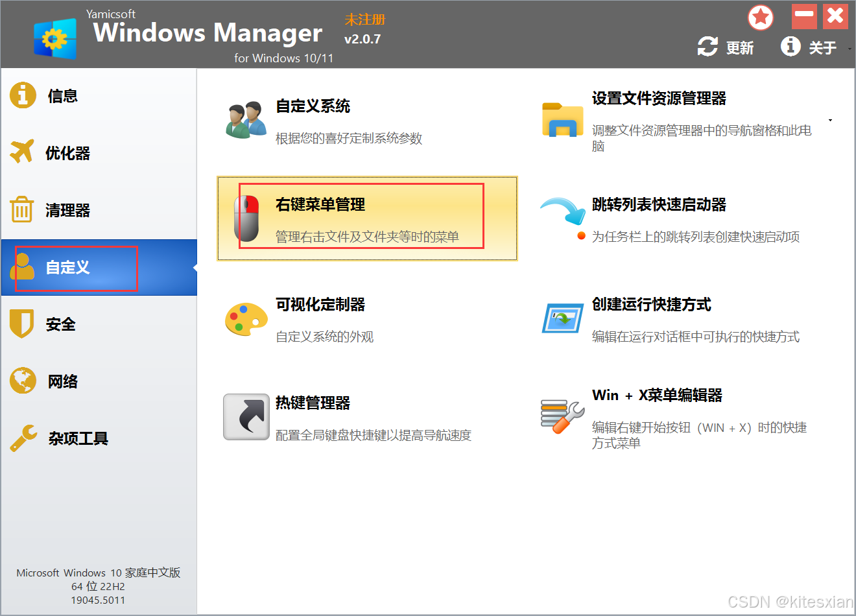Click the 清理器 trash bin icon
Image resolution: width=856 pixels, height=616 pixels.
[x=22, y=209]
